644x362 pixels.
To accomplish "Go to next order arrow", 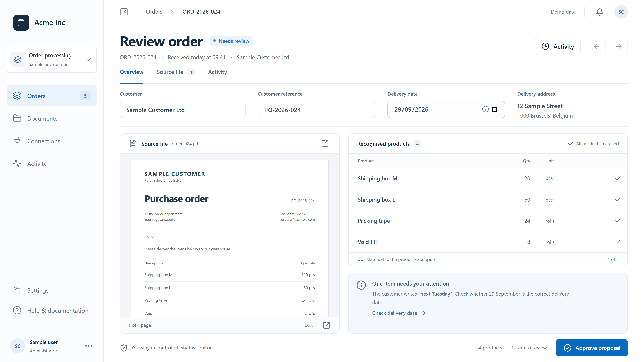I will click(619, 46).
